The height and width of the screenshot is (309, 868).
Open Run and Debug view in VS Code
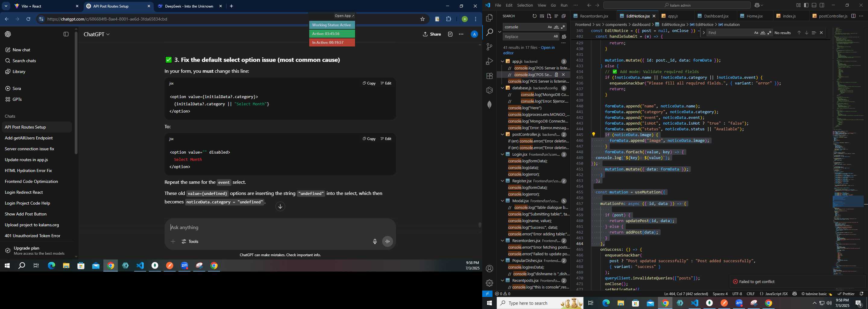(x=489, y=61)
